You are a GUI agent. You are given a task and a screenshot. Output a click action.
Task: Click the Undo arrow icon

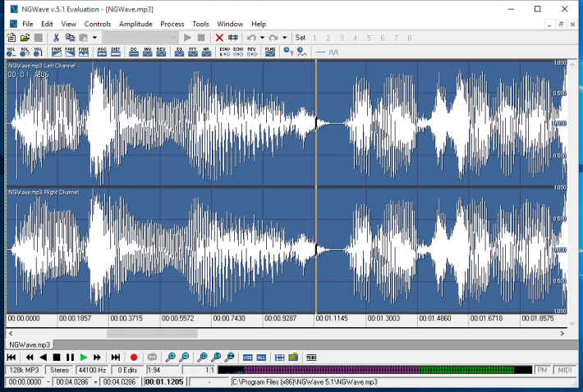[x=252, y=38]
